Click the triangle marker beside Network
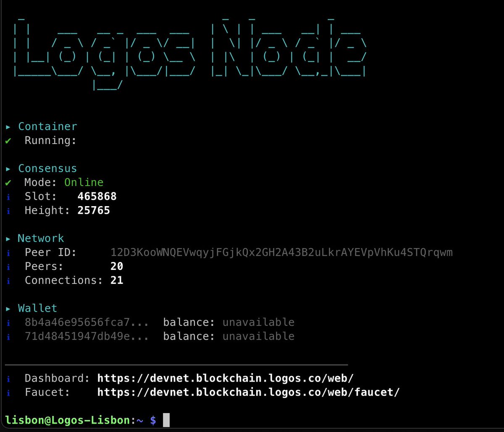Image resolution: width=504 pixels, height=432 pixels. point(8,238)
